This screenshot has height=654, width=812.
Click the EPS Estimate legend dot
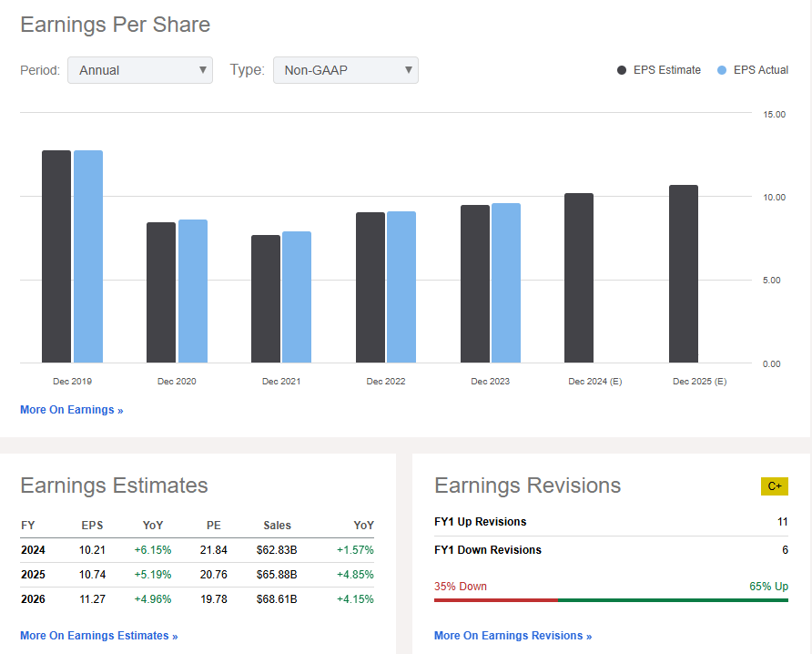(x=621, y=69)
